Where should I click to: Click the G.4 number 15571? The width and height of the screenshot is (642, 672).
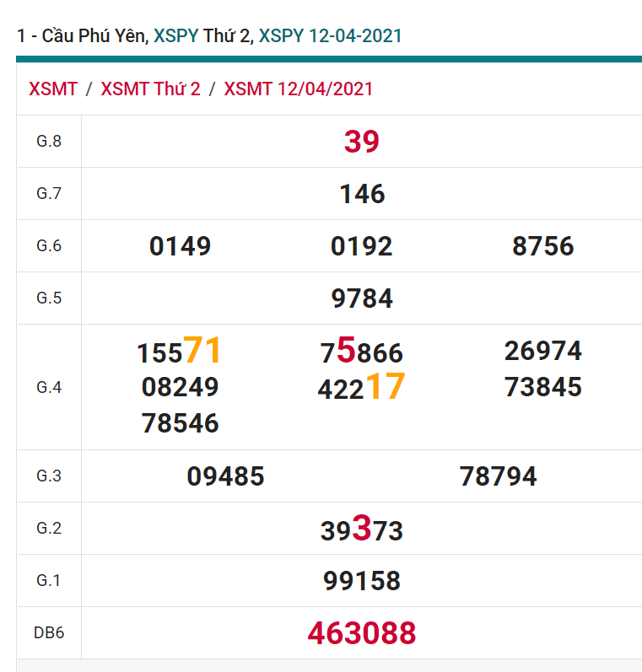pos(179,351)
